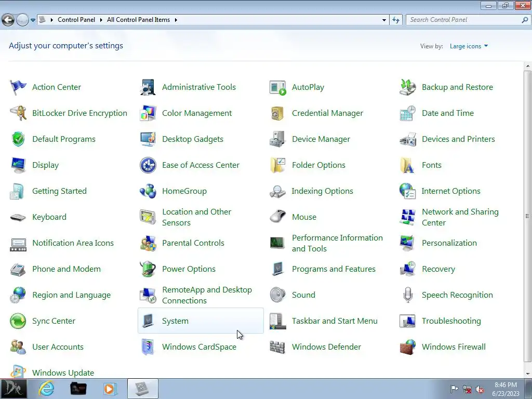
Task: Click the Windows Firewall brick wall icon
Action: pos(408,347)
